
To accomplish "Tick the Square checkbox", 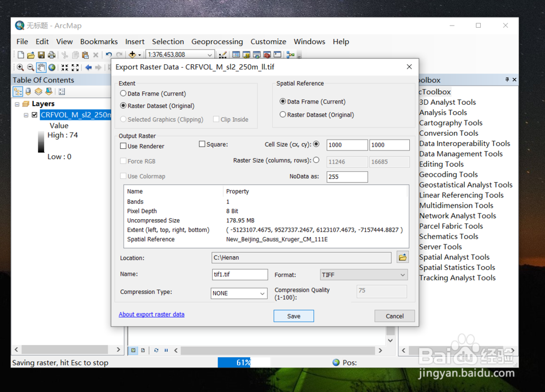I will click(x=202, y=144).
